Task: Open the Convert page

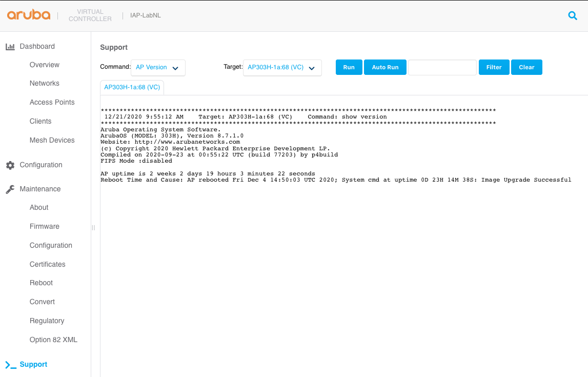Action: click(x=43, y=302)
